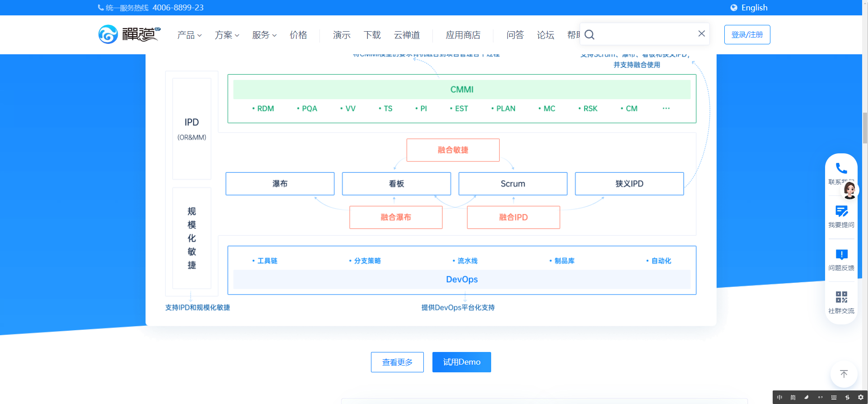This screenshot has width=868, height=404.
Task: Open the customer service avatar chat
Action: point(849,190)
